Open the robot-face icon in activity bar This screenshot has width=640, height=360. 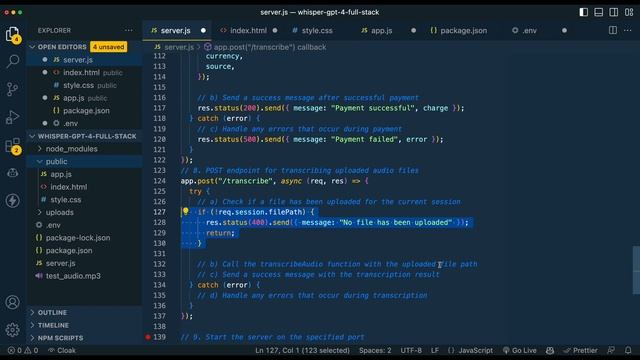pos(13,173)
